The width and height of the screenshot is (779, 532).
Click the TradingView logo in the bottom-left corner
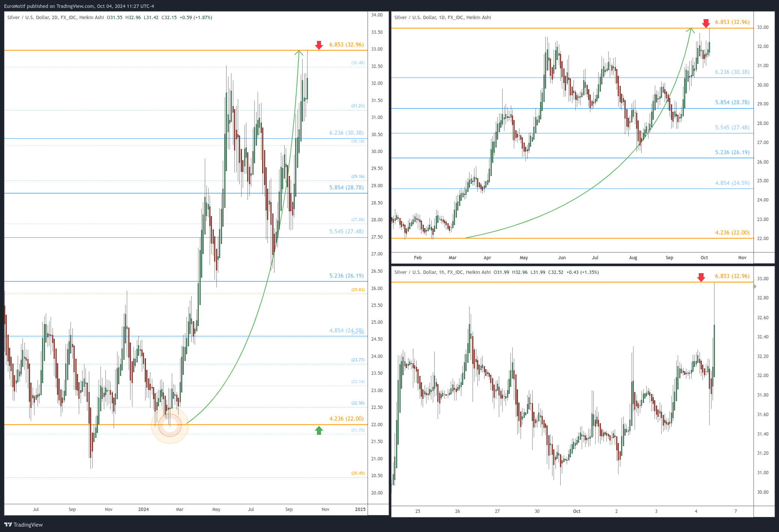(x=23, y=524)
